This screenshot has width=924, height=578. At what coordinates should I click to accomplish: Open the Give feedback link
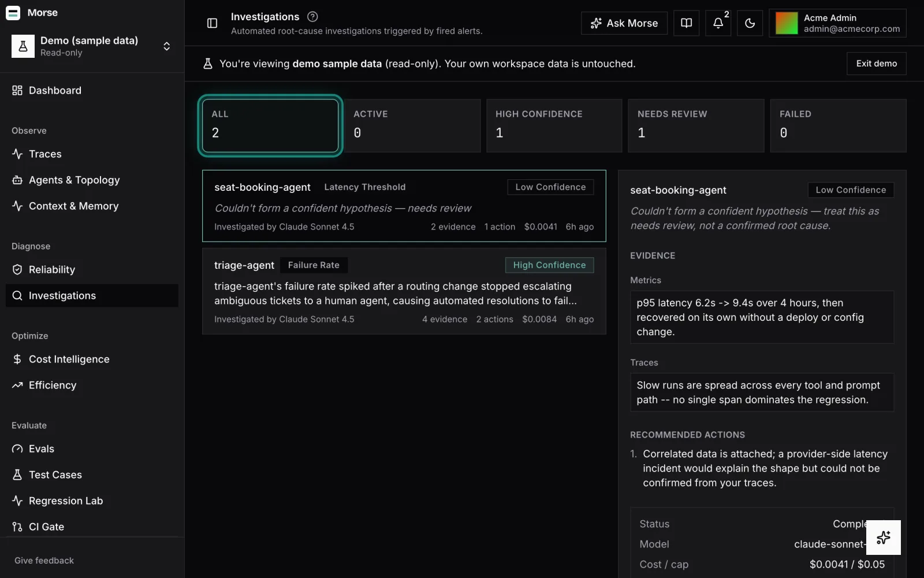[44, 560]
